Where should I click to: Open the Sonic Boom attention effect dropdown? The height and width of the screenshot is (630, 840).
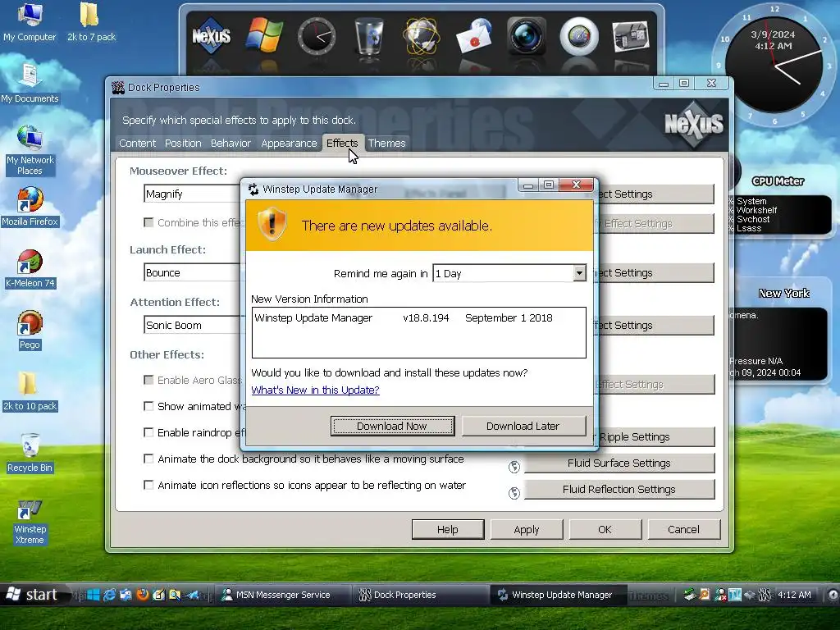click(x=192, y=325)
